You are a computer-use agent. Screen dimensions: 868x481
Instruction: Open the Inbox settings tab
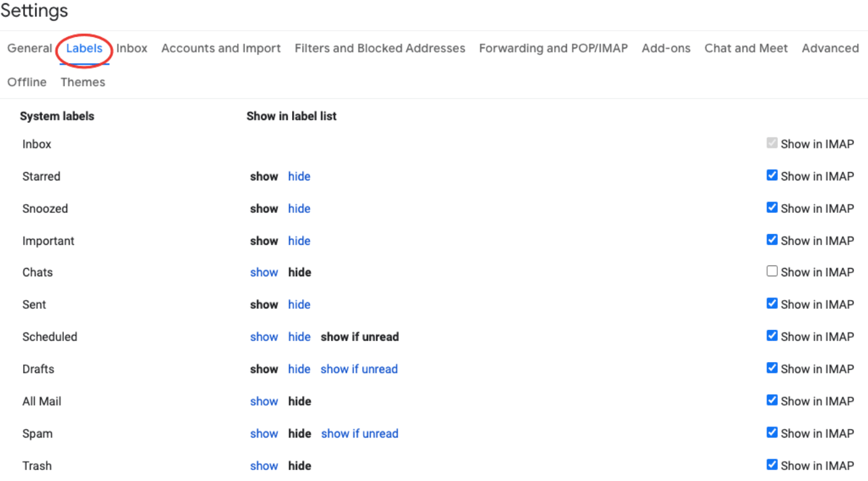tap(131, 48)
